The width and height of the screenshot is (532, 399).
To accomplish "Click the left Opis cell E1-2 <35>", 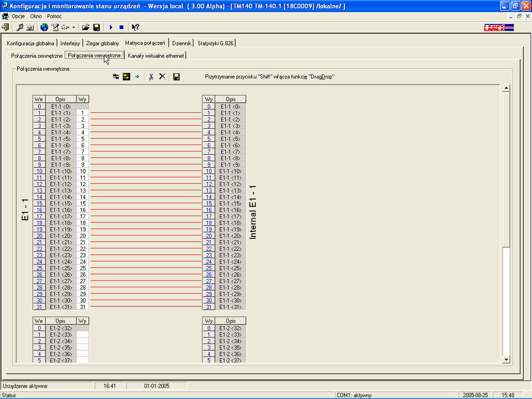I will (61, 348).
